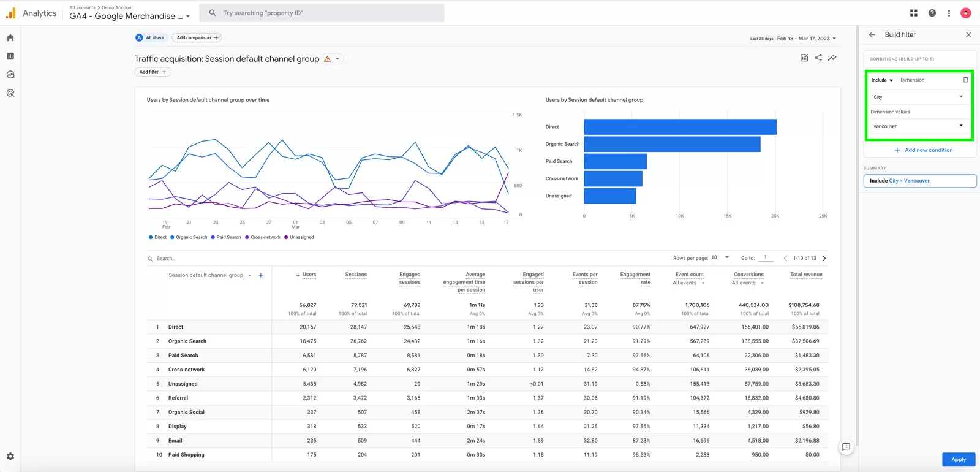Click the Apply button
This screenshot has width=980, height=472.
click(x=959, y=459)
